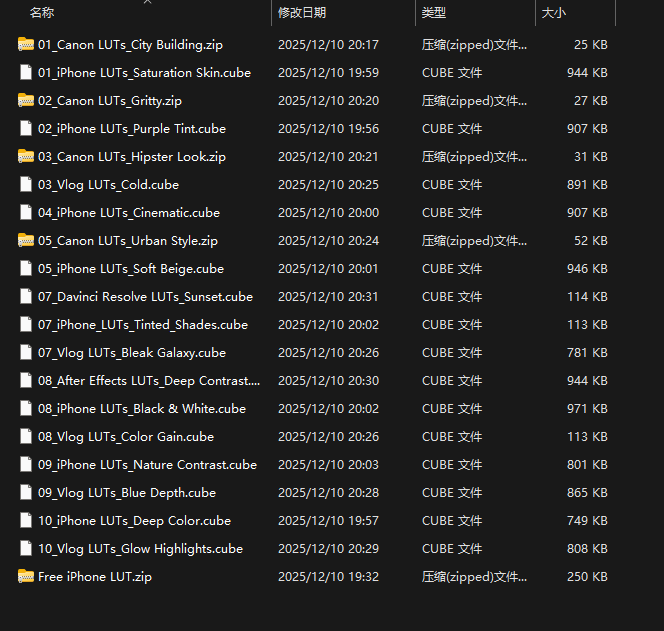664x631 pixels.
Task: Select file name 05_iPhone LUTs_Soft Beige.cube
Action: (x=131, y=269)
